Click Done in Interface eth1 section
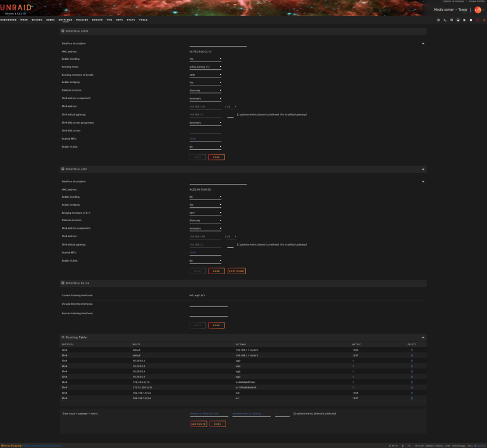This screenshot has width=487, height=448. coord(217,271)
